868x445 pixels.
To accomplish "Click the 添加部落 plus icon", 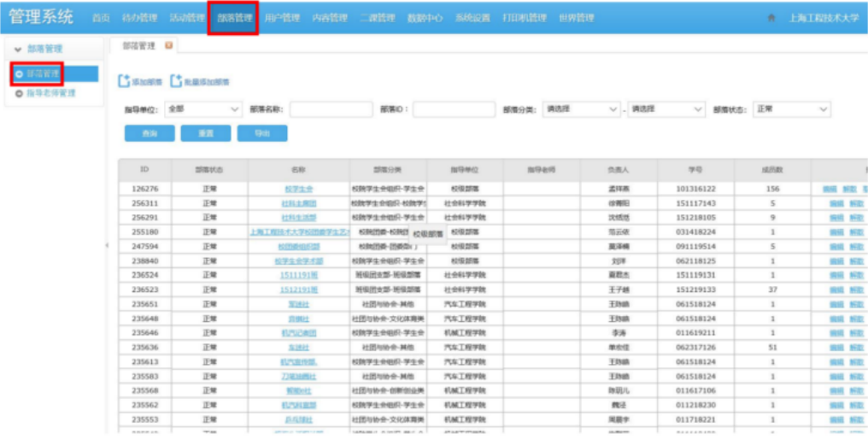I will click(124, 81).
